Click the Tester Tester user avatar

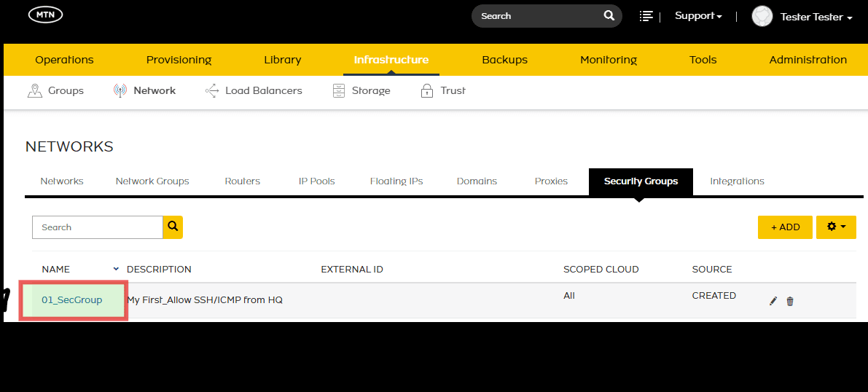[x=762, y=16]
